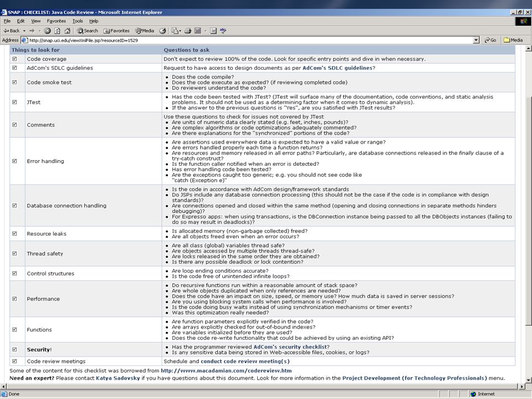Open the Favorites pane
The width and height of the screenshot is (532, 399).
tap(116, 30)
